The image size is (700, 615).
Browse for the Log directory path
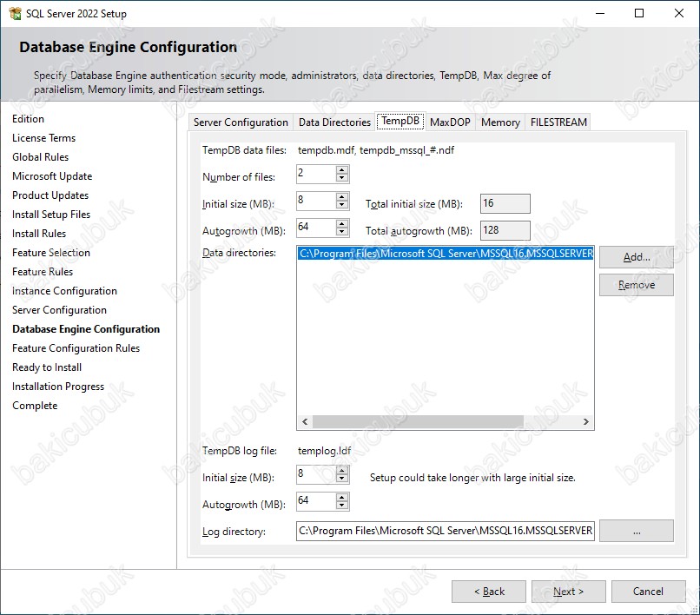(636, 531)
